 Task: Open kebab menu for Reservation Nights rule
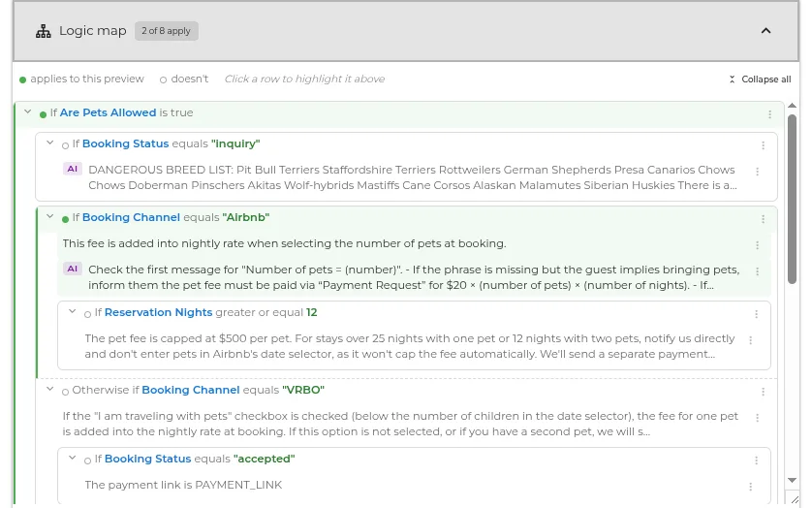tap(756, 314)
